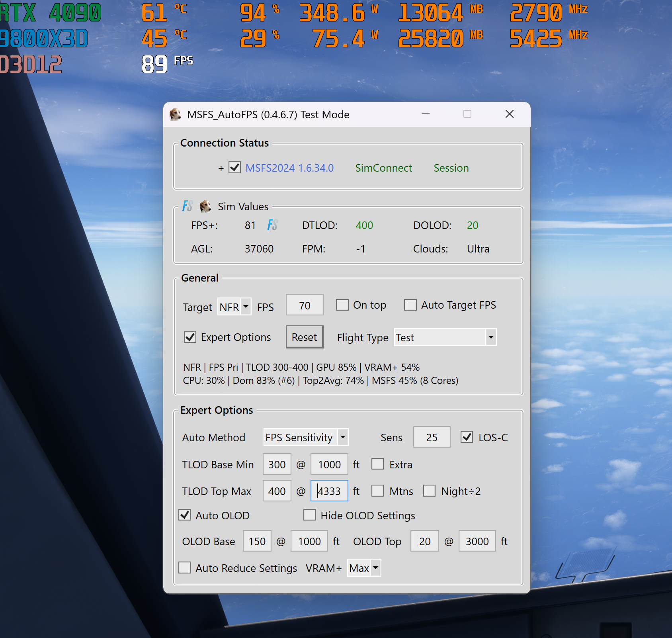This screenshot has height=638, width=672.
Task: Click the OLOD Base value field 150
Action: (257, 541)
